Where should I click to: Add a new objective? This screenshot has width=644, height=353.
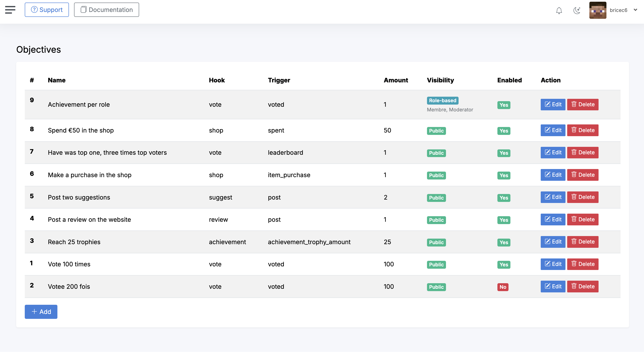tap(41, 312)
